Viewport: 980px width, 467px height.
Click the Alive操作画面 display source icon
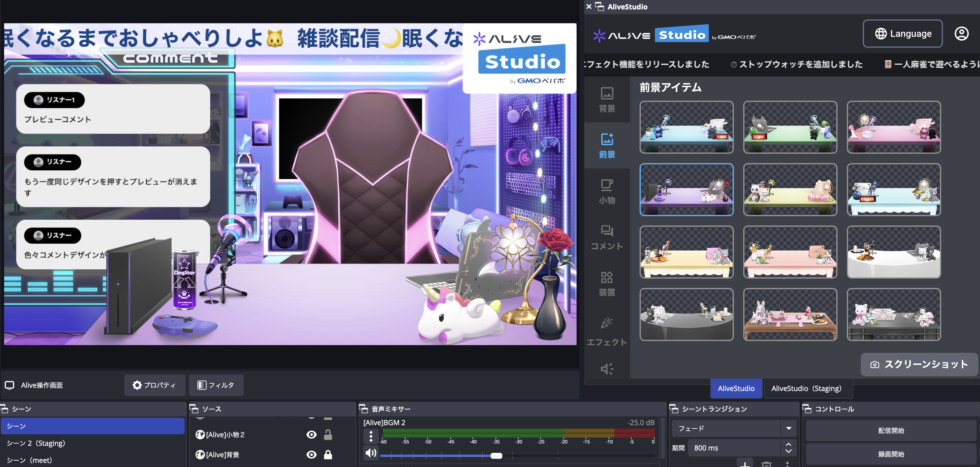tap(9, 385)
